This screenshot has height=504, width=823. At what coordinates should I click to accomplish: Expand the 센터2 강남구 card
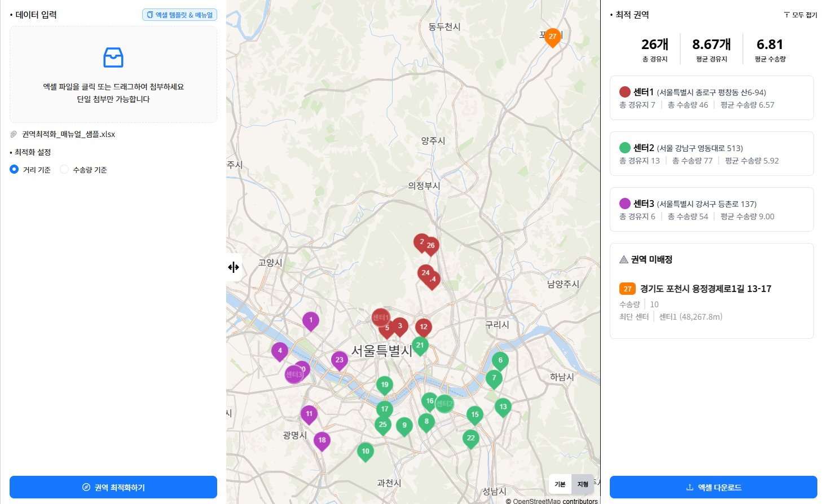[712, 154]
